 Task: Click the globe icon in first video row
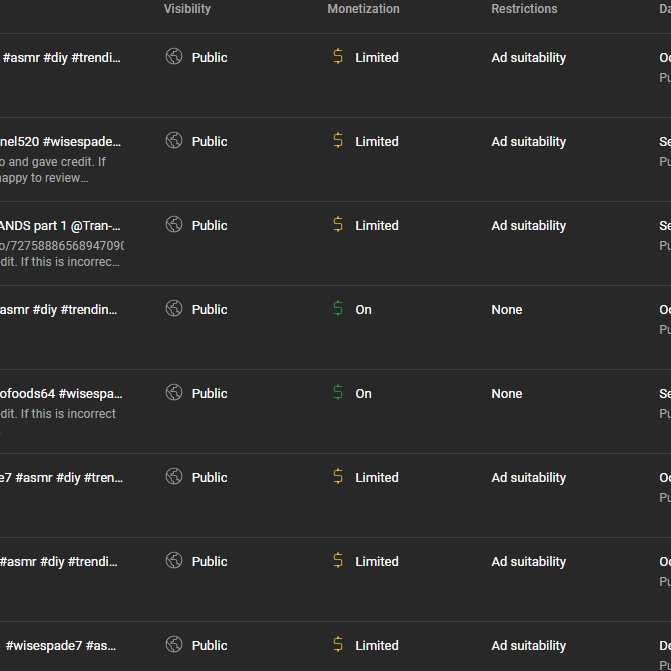(174, 56)
